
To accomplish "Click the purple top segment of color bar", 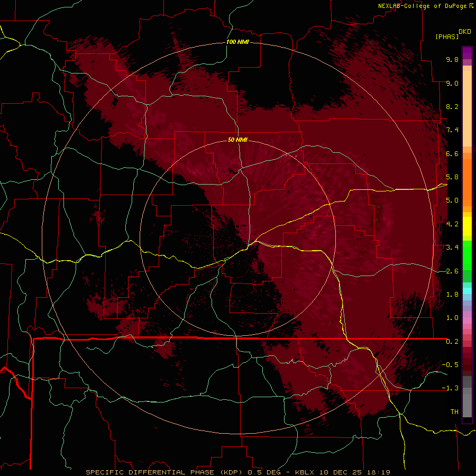I will (x=467, y=53).
